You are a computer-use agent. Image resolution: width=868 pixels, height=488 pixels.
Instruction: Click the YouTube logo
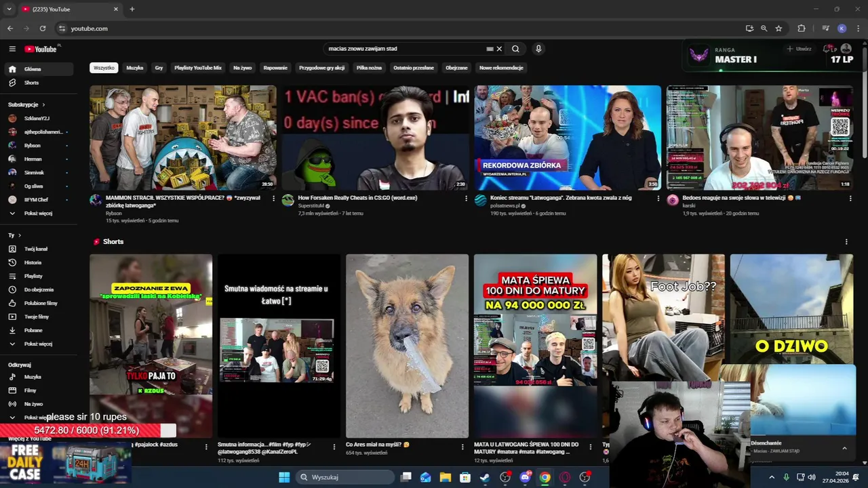pos(41,49)
